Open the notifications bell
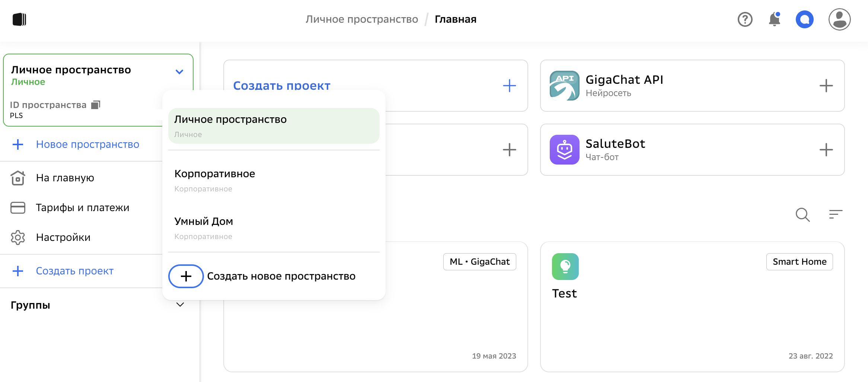 [775, 19]
